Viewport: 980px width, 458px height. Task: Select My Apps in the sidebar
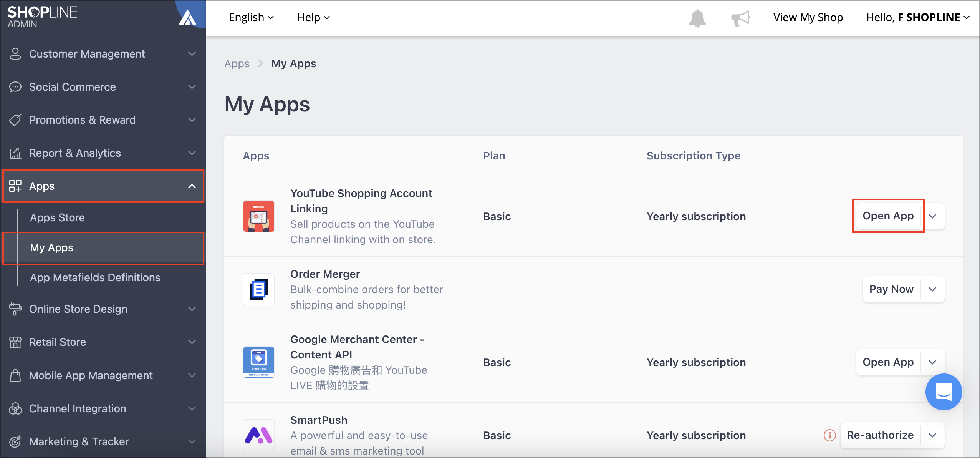[x=103, y=248]
